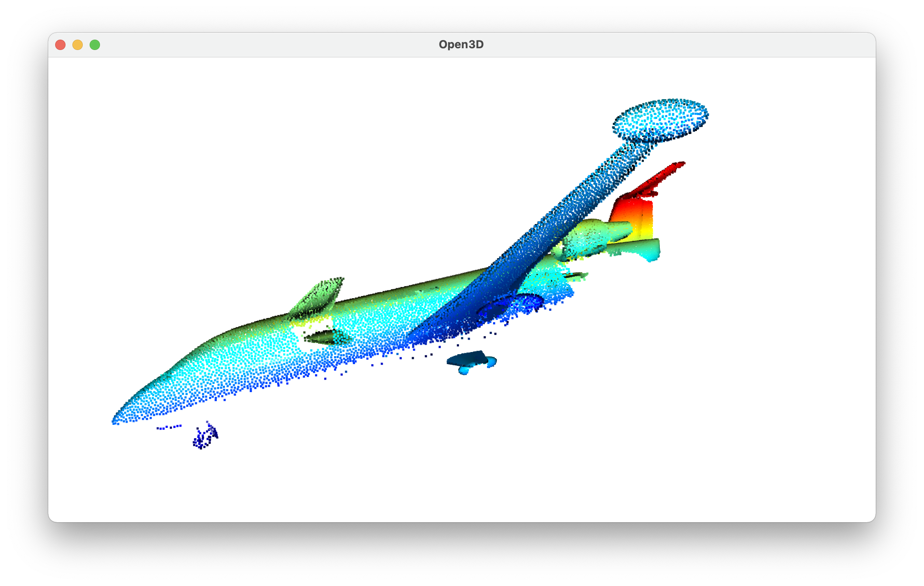Click the dark blue nose gear cluster
Screen dimensions: 924x586
(x=205, y=437)
